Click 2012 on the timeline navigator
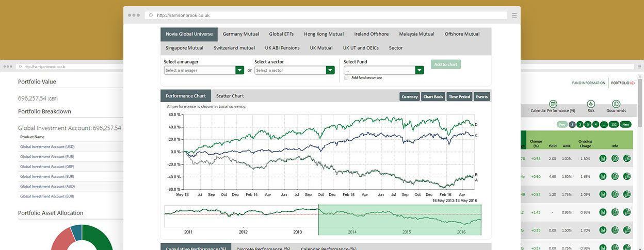The height and width of the screenshot is (250, 644). coord(243,232)
